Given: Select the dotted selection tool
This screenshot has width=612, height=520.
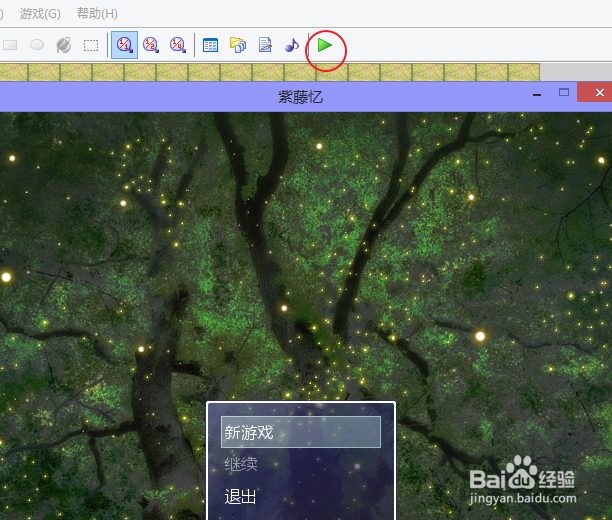Looking at the screenshot, I should point(91,45).
